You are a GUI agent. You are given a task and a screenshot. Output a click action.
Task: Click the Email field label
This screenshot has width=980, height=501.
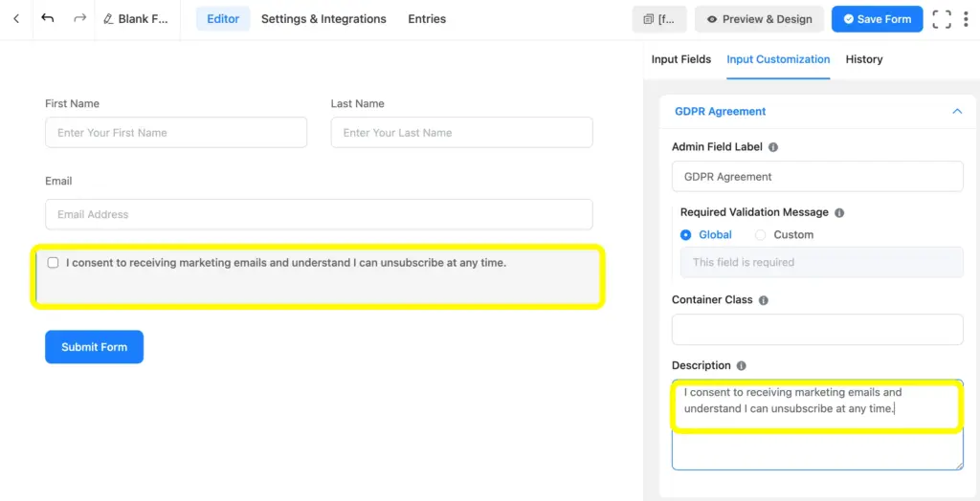click(58, 181)
